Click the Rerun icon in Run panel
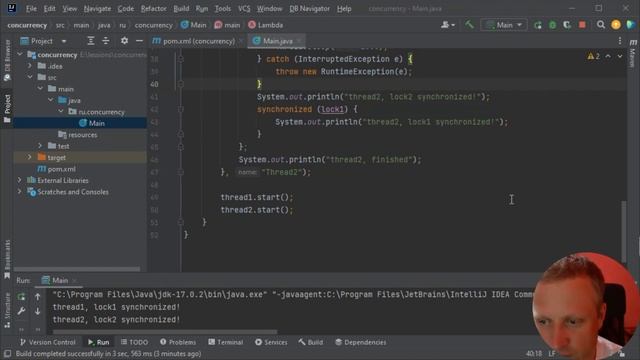Viewport: 640px width, 360px height. click(21, 297)
